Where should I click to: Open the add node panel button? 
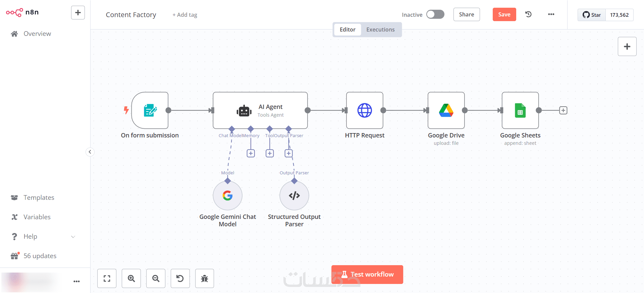(627, 47)
